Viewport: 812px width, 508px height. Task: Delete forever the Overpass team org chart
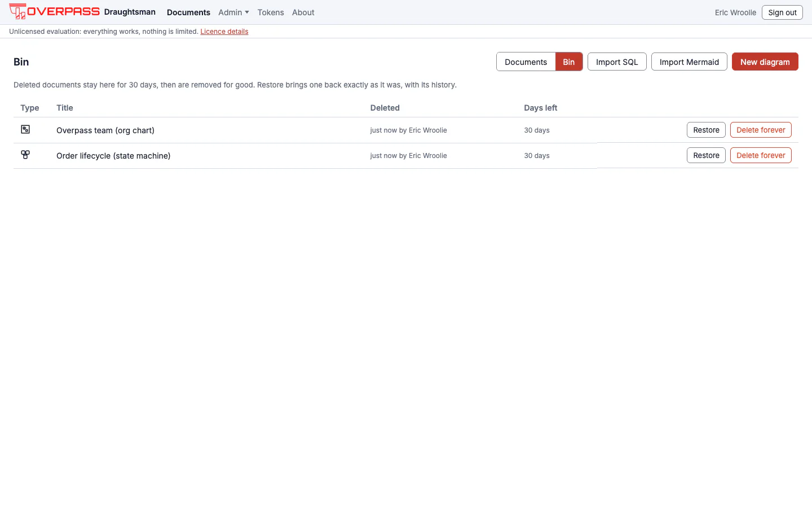click(x=761, y=130)
